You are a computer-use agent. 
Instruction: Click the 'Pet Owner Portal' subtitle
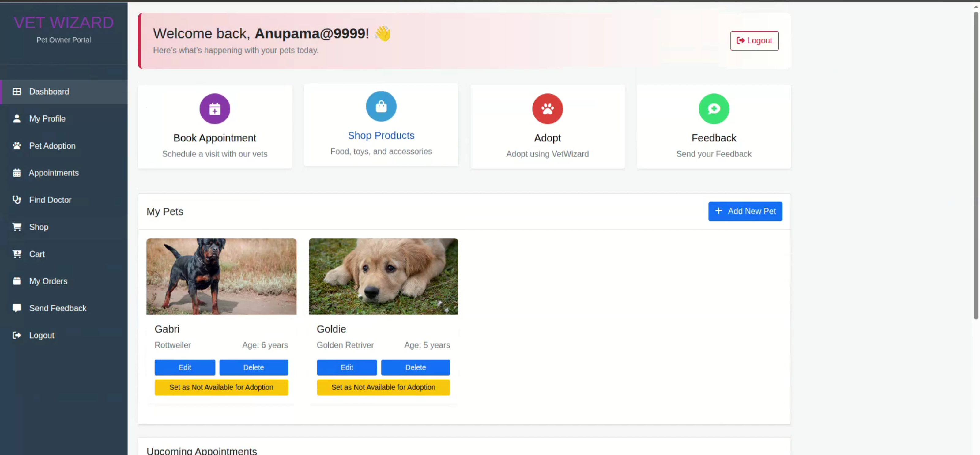pos(63,40)
